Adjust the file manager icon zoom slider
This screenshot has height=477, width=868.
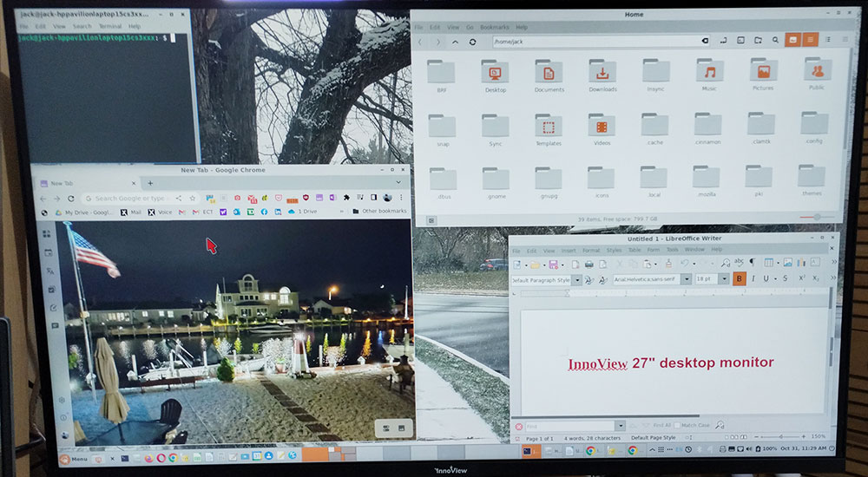[x=815, y=217]
